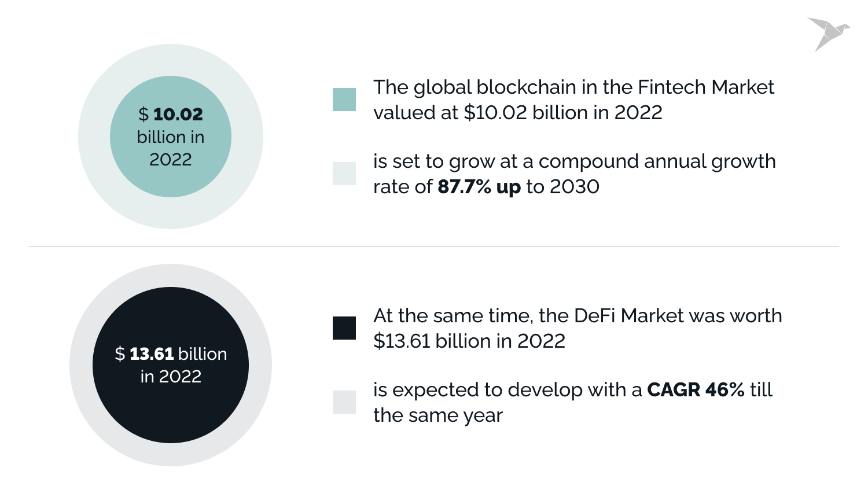Click "in 2022" inside the black circle
The height and width of the screenshot is (486, 868).
tap(171, 377)
